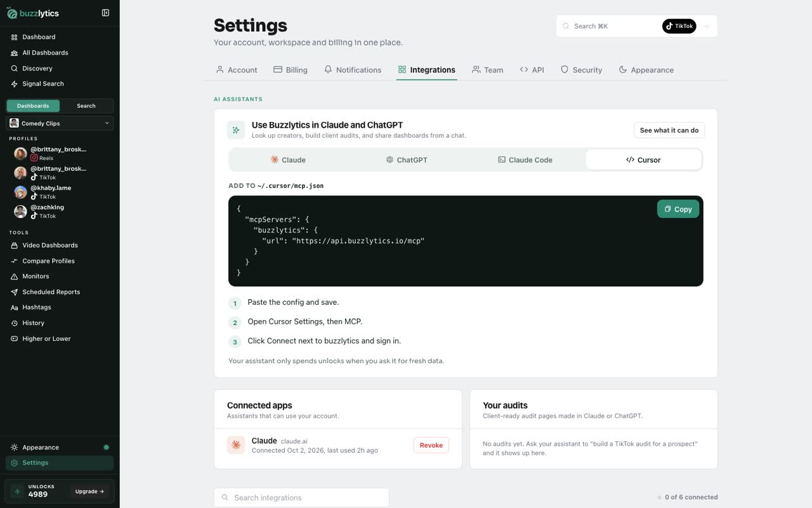Revoke the Claude connection

tap(431, 445)
